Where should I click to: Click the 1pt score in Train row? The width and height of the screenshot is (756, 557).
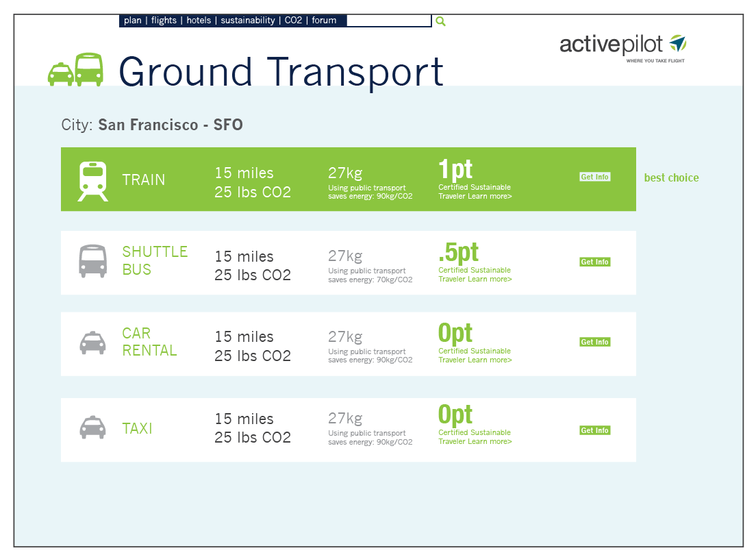point(455,170)
